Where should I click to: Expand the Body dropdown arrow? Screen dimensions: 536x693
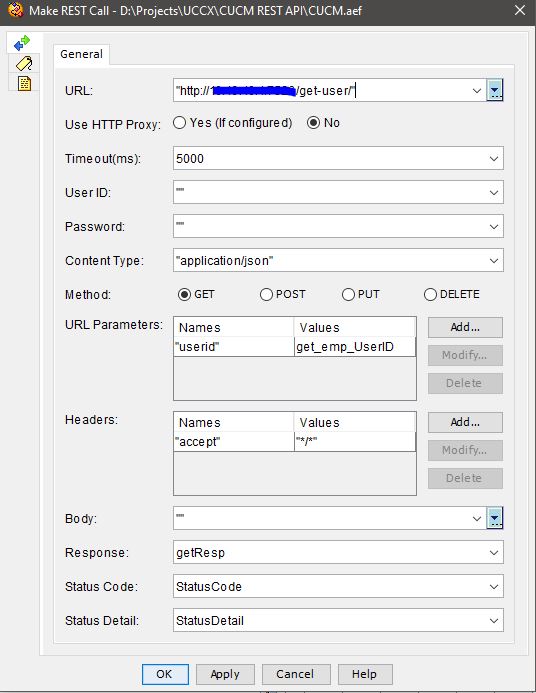(477, 518)
